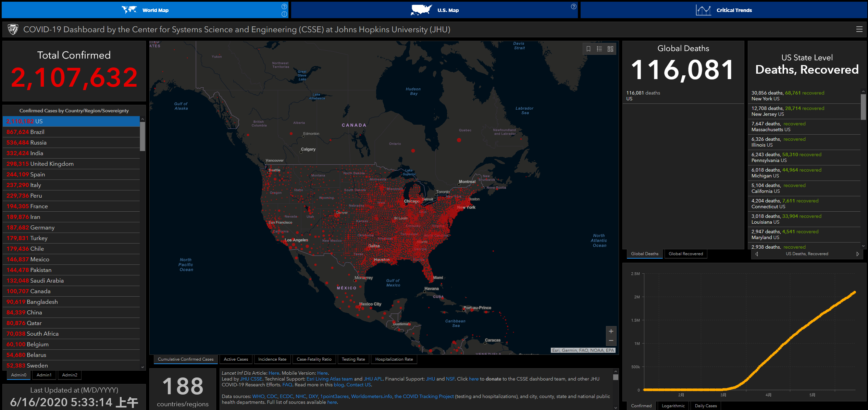This screenshot has width=868, height=410.
Task: Open the map bookmarks icon
Action: point(588,49)
